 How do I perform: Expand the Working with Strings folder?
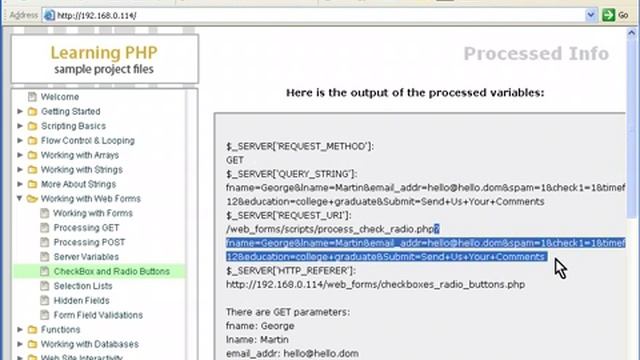point(20,169)
